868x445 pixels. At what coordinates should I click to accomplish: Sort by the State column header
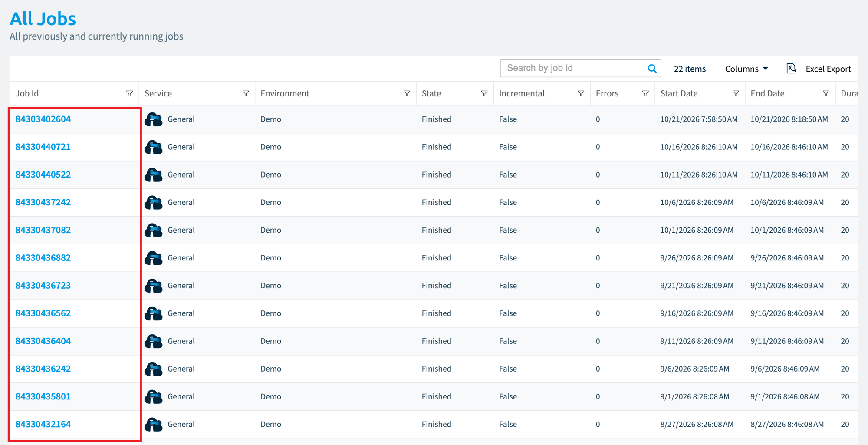[431, 93]
